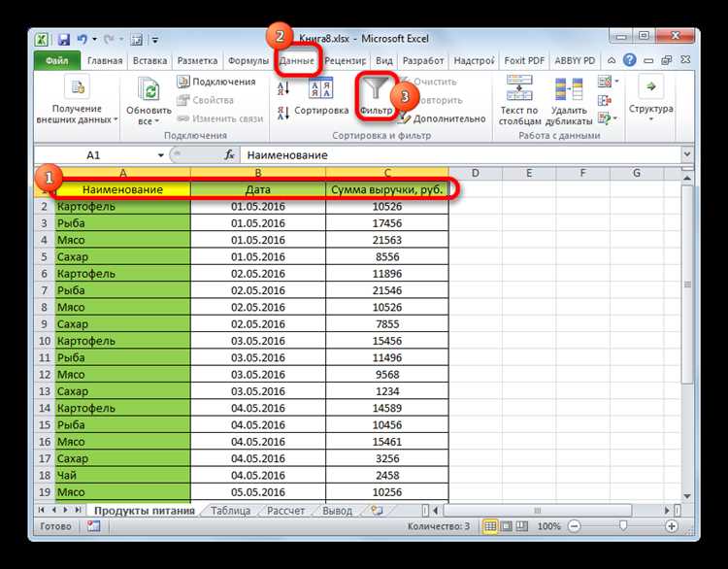Open Excel help question mark icon

point(629,60)
